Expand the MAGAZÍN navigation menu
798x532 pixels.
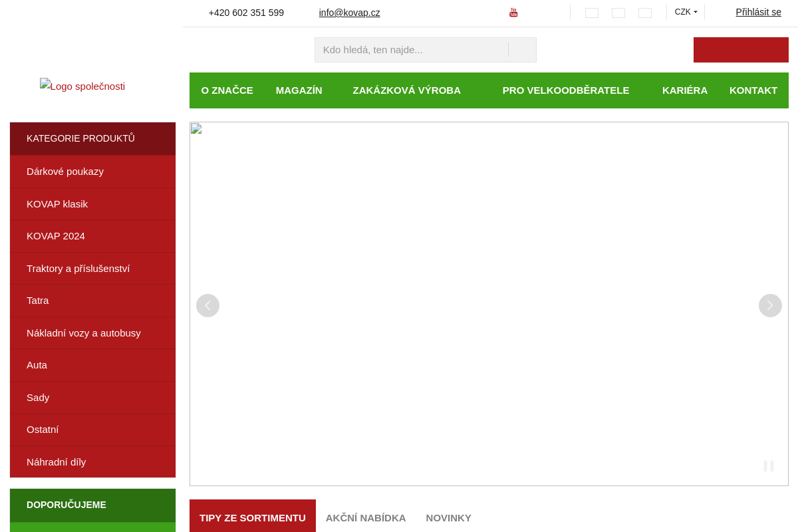pos(299,90)
